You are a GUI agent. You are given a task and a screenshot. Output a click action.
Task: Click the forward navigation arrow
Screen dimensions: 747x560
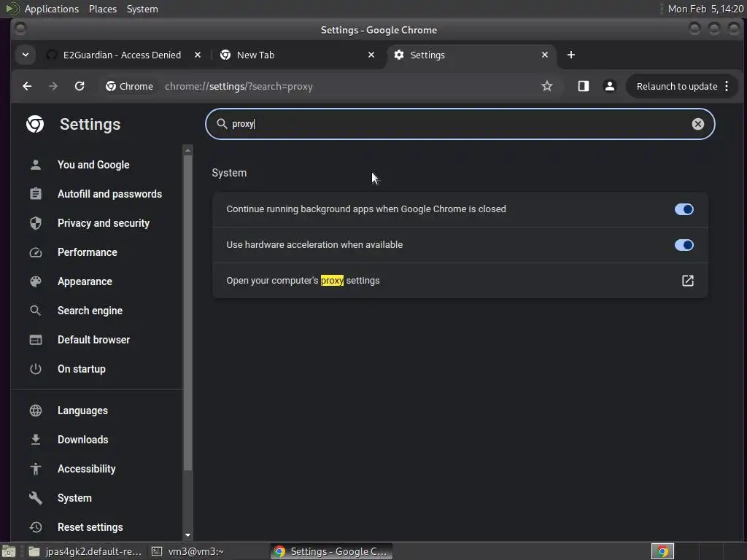point(53,86)
